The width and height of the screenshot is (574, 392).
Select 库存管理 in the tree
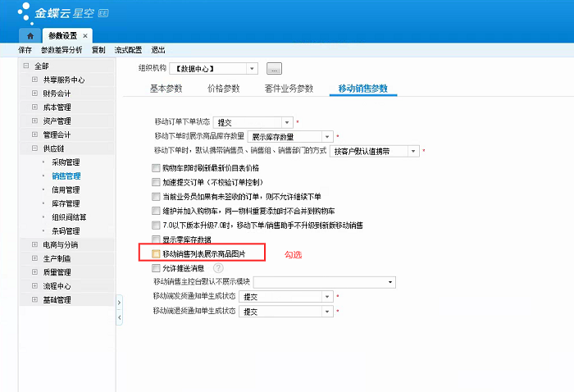[x=66, y=203]
